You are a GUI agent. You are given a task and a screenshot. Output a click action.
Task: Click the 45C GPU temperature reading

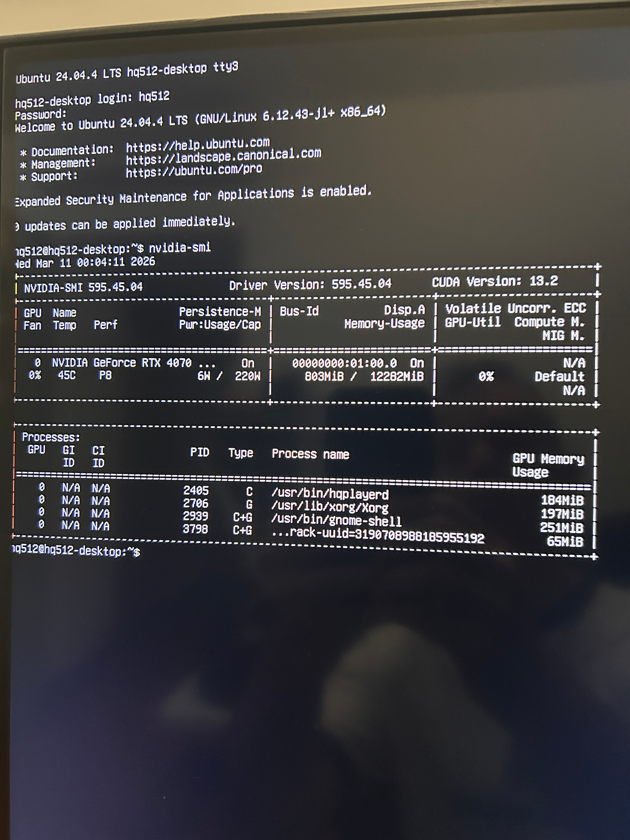(x=67, y=375)
